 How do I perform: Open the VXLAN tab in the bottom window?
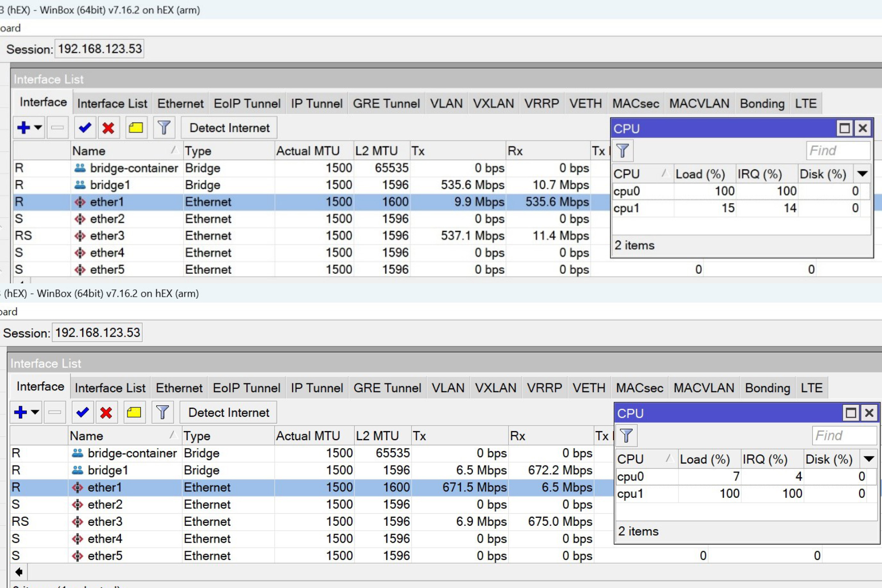coord(495,388)
